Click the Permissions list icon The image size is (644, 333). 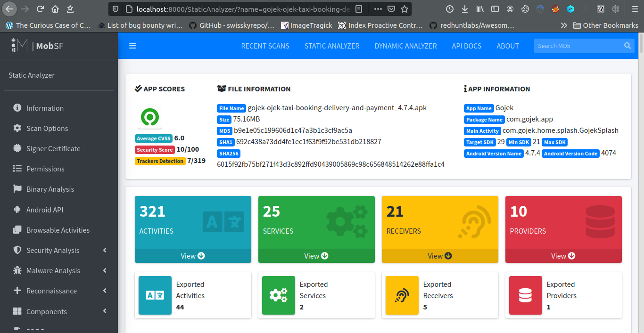tap(17, 169)
